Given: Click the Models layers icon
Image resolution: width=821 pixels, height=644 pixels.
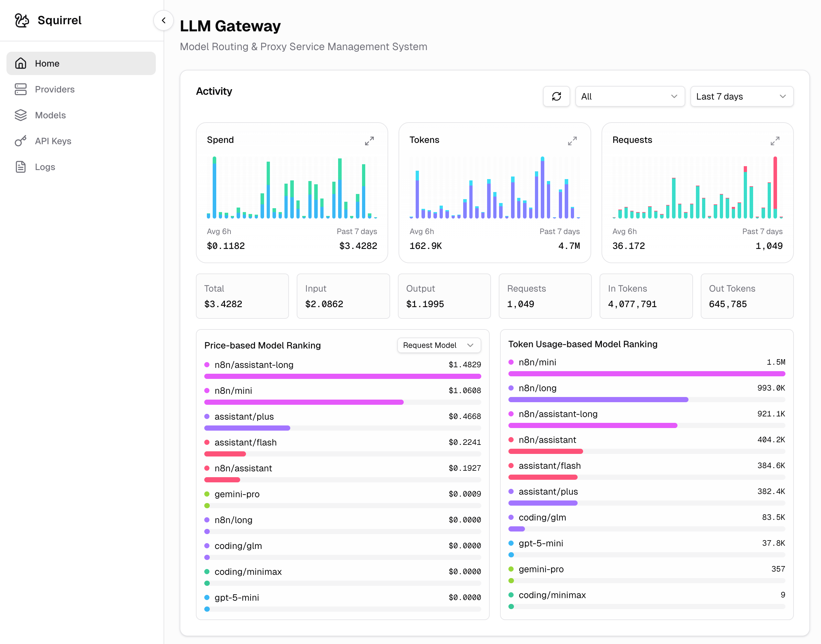Looking at the screenshot, I should tap(21, 115).
